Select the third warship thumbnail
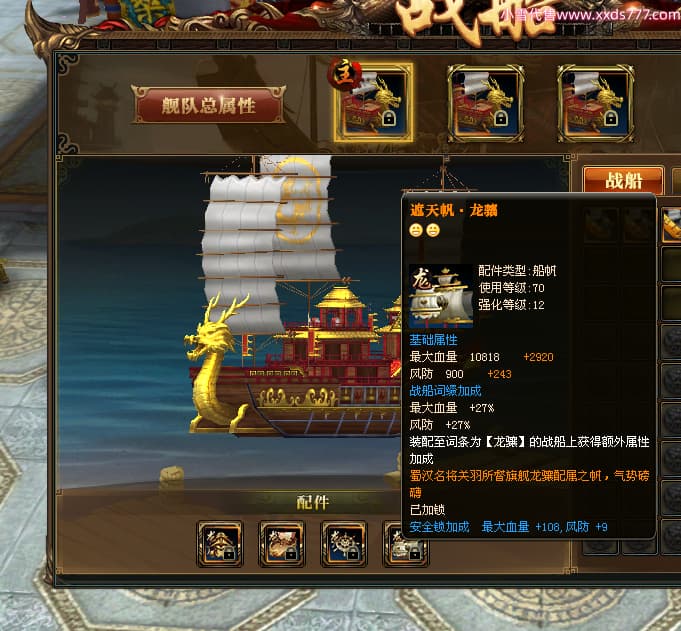Viewport: 681px width, 631px height. (x=595, y=103)
